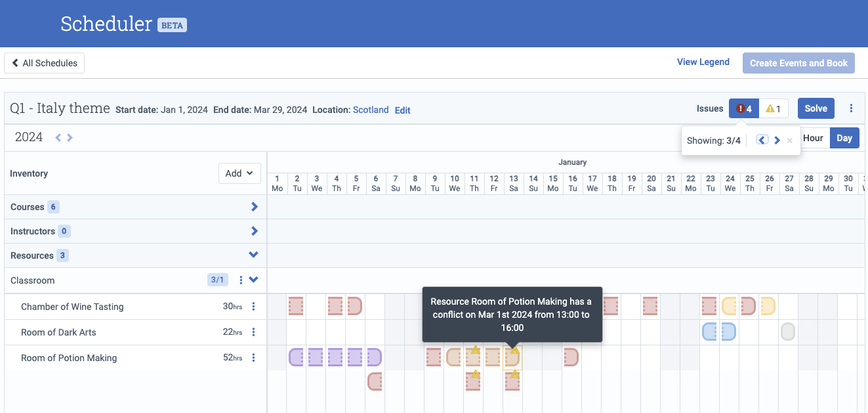This screenshot has height=413, width=868.
Task: Open Room of Dark Arts options menu
Action: pos(254,332)
